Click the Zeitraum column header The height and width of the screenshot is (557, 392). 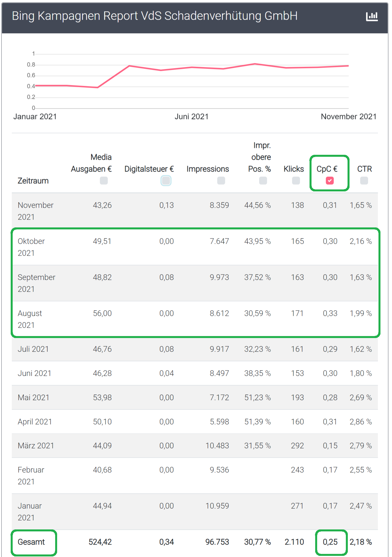(33, 181)
